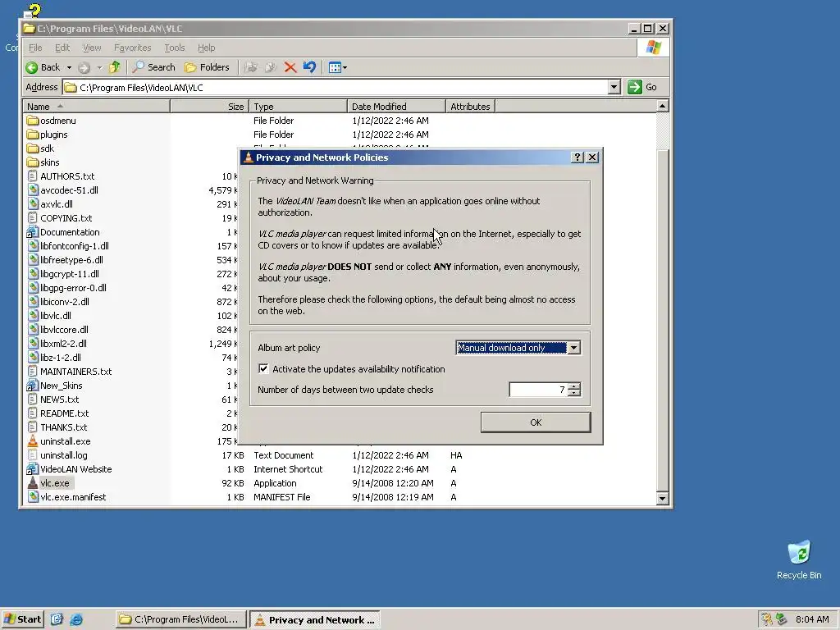Screen dimensions: 840x630
Task: Open the Windows Start button
Action: coord(22,619)
